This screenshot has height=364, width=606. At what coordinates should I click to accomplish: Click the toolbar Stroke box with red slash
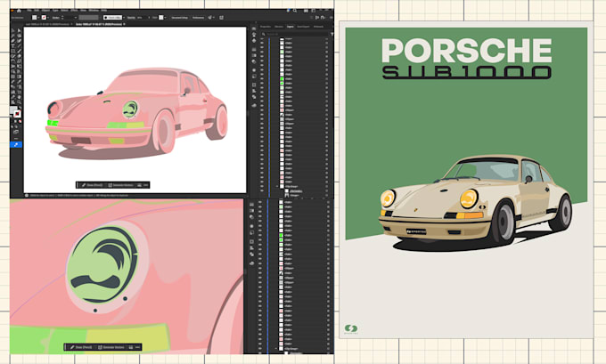18,114
